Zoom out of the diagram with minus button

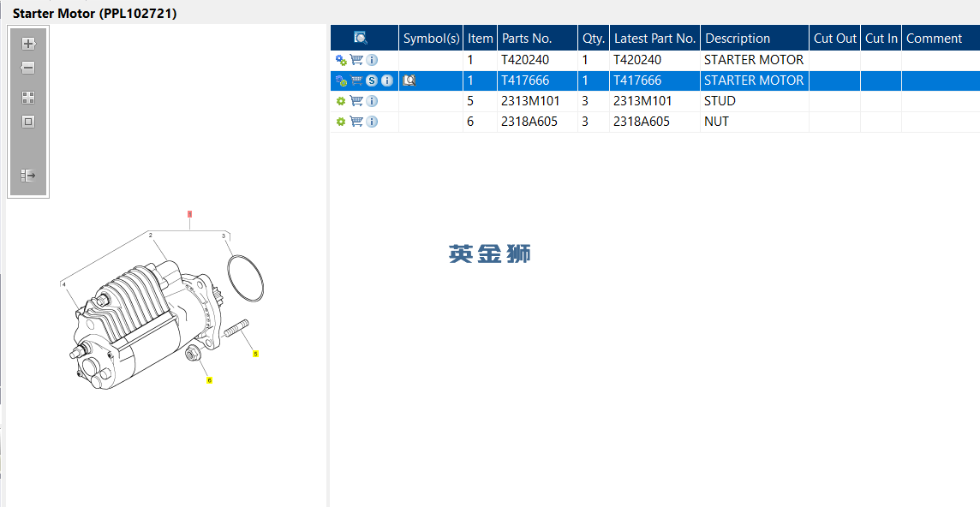(x=28, y=68)
